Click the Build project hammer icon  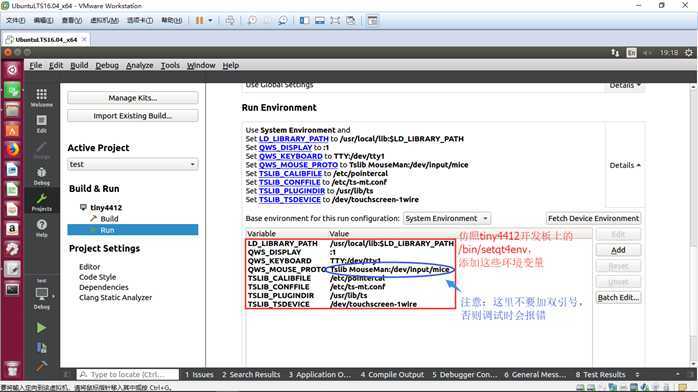41,366
